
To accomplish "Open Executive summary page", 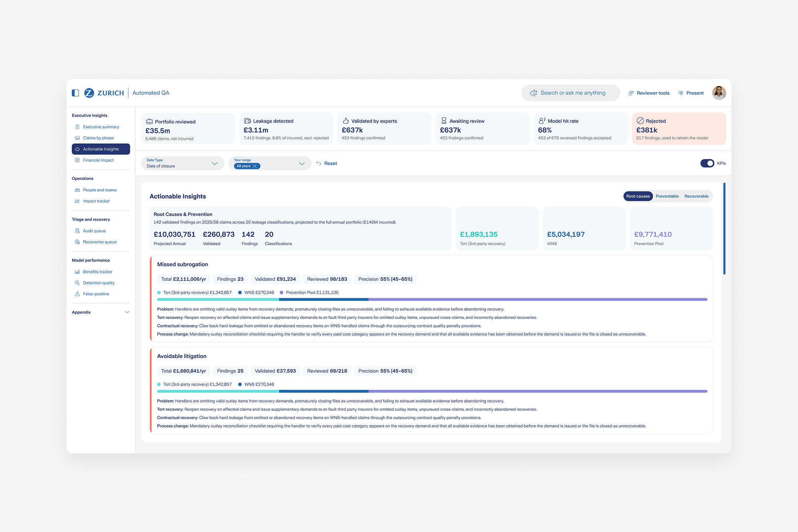I will [101, 127].
